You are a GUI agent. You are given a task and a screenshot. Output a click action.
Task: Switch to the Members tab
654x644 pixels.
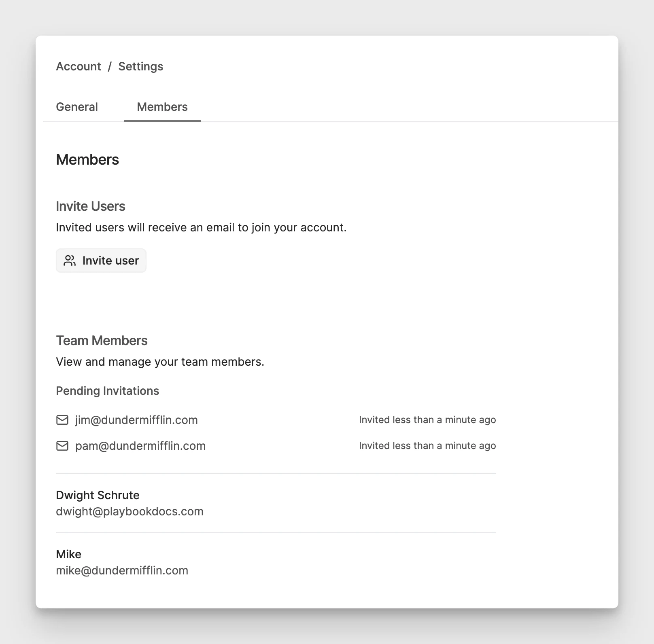(x=162, y=107)
